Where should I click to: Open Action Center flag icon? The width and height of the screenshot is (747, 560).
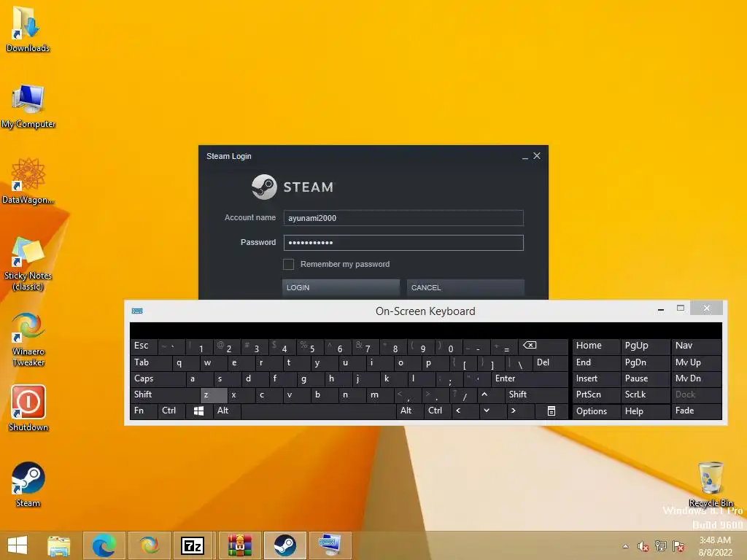coord(678,546)
